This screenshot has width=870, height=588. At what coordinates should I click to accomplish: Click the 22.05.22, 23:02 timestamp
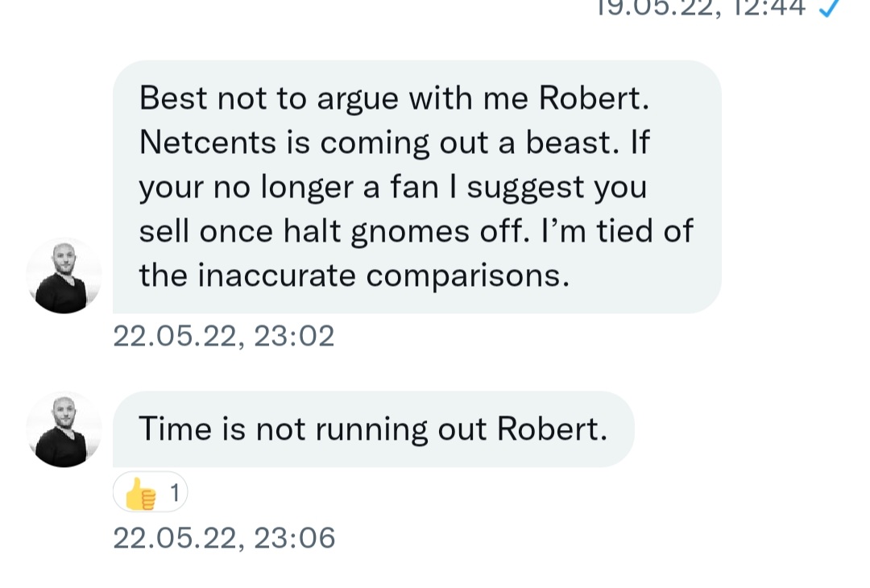(x=223, y=336)
